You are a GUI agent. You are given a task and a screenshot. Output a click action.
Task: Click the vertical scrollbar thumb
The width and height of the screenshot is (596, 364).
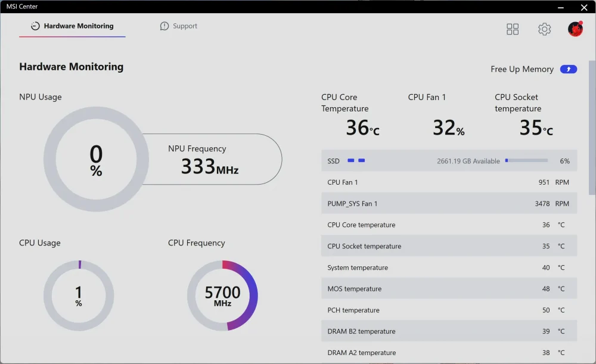[x=592, y=127]
